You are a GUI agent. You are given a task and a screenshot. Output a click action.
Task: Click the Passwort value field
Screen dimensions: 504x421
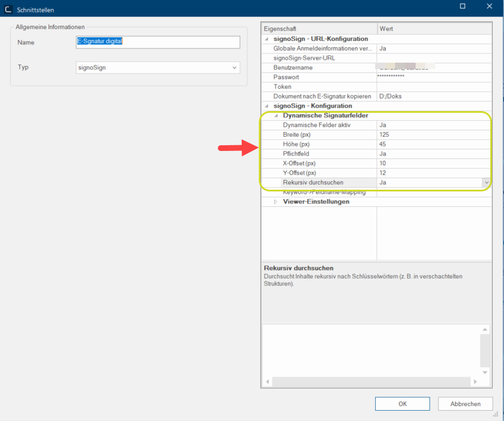(433, 77)
